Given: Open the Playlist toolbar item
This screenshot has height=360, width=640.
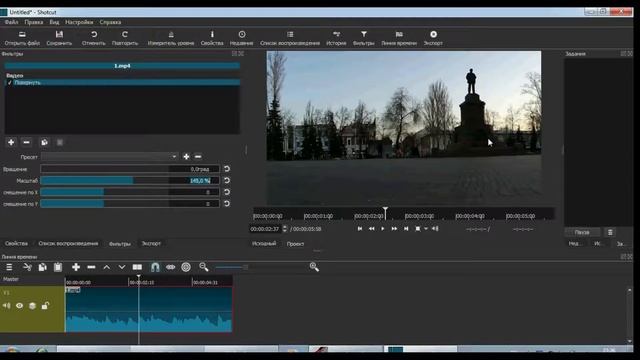Looking at the screenshot, I should [290, 38].
